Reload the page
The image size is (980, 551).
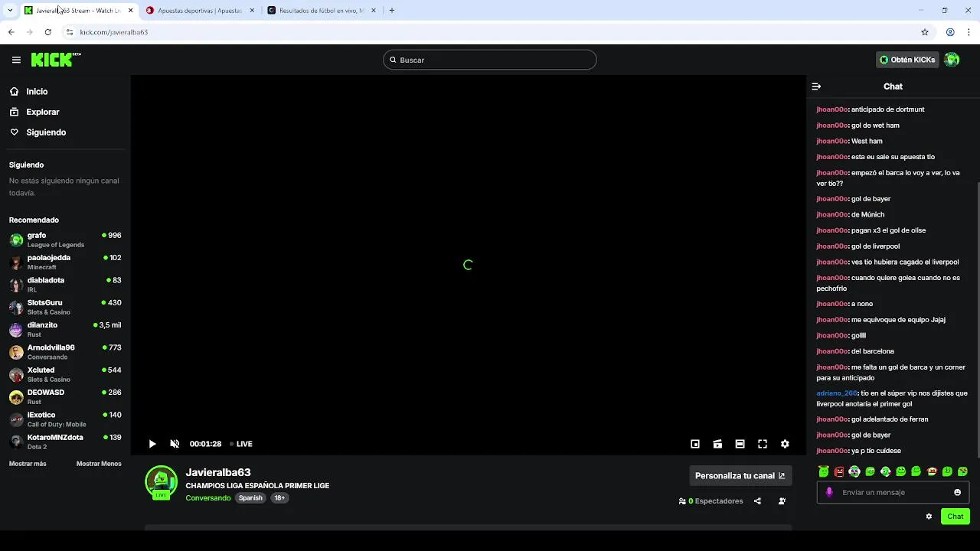pyautogui.click(x=47, y=32)
